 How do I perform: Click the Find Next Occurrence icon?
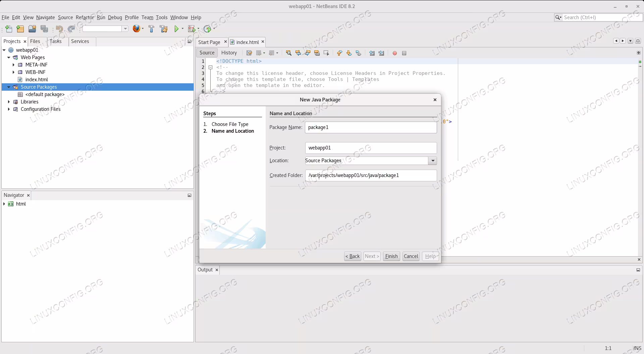tap(307, 53)
